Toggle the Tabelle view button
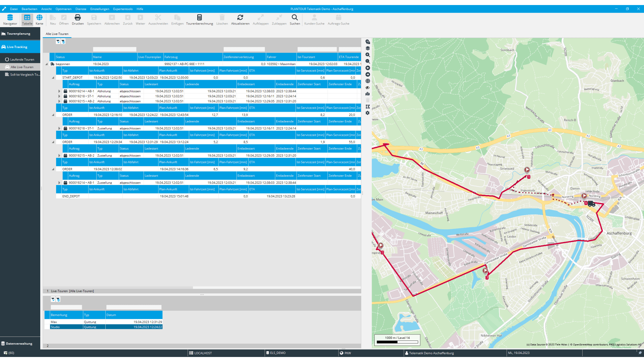 click(27, 17)
